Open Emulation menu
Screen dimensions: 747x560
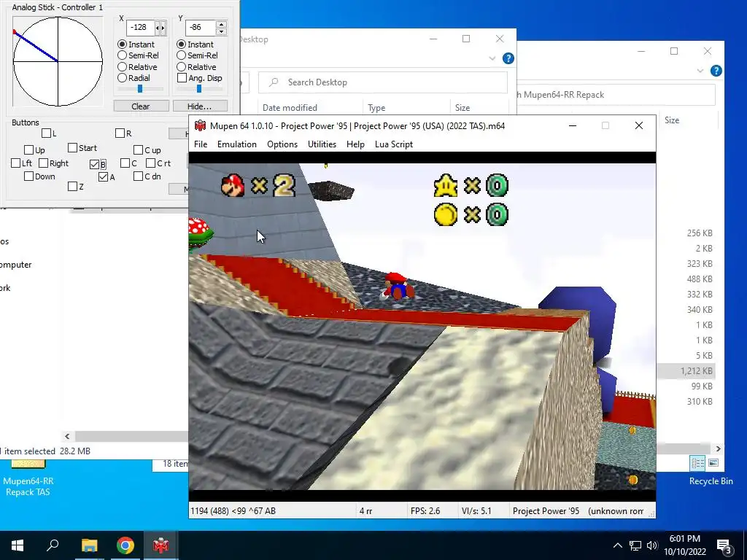(237, 144)
